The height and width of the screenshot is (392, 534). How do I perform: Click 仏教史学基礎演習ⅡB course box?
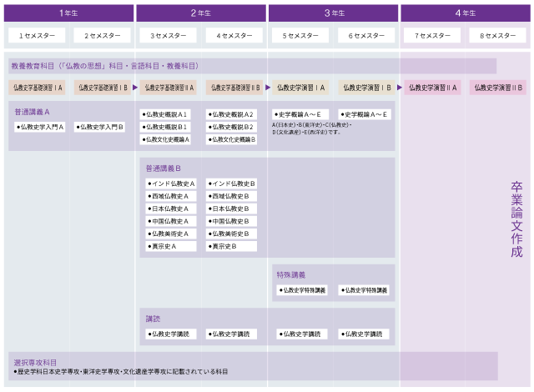click(234, 88)
